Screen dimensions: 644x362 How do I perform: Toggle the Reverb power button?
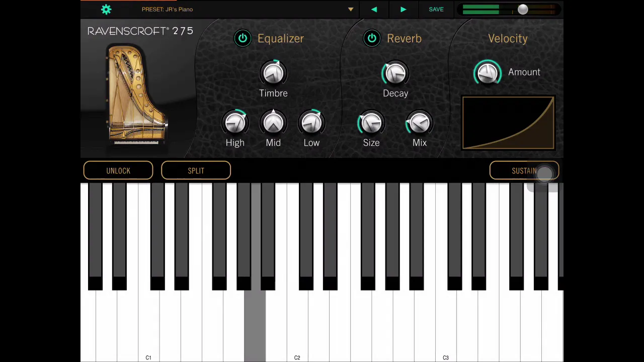(372, 38)
